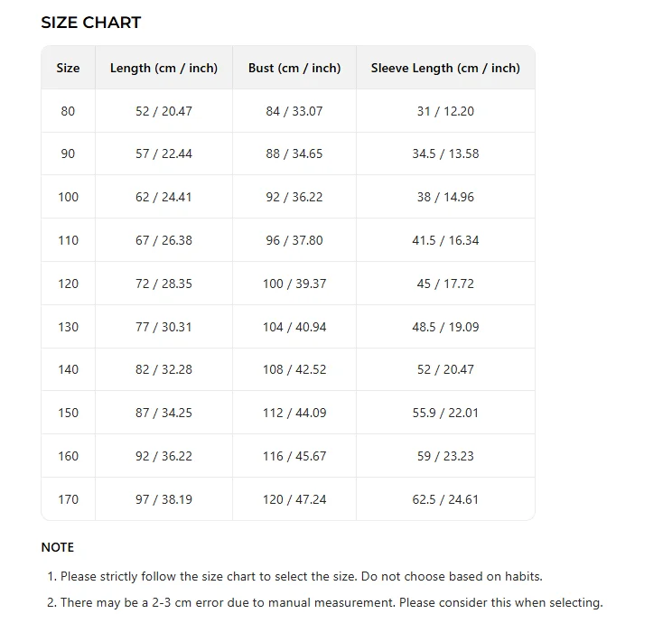Click the note about 2-3 cm measurement error
This screenshot has width=672, height=623.
point(325,602)
